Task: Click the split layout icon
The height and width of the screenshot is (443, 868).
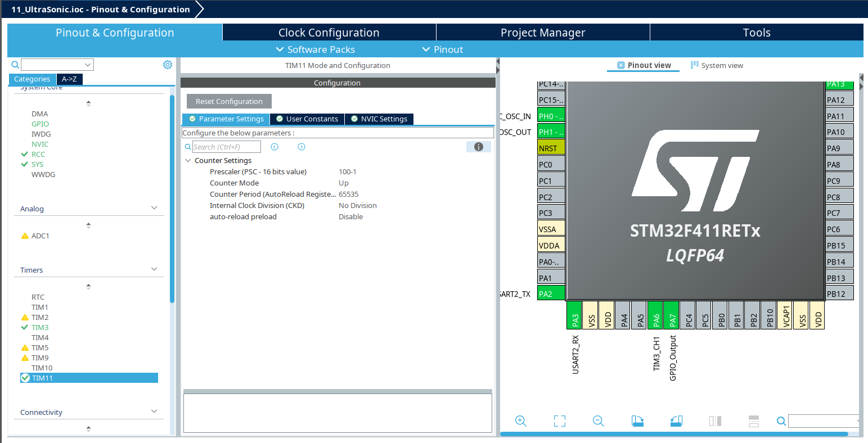Action: [754, 421]
